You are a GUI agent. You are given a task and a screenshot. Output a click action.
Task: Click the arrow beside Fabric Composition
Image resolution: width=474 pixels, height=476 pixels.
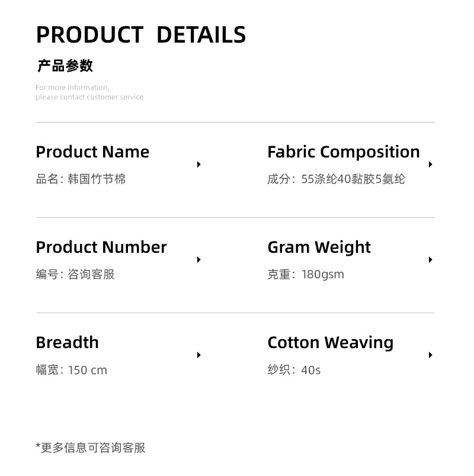(431, 165)
